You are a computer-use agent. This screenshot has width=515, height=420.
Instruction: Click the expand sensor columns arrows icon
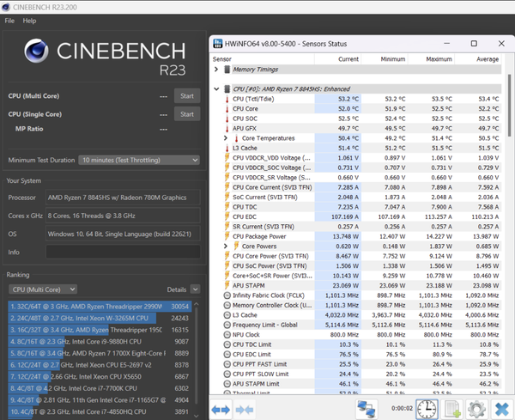[x=221, y=410]
